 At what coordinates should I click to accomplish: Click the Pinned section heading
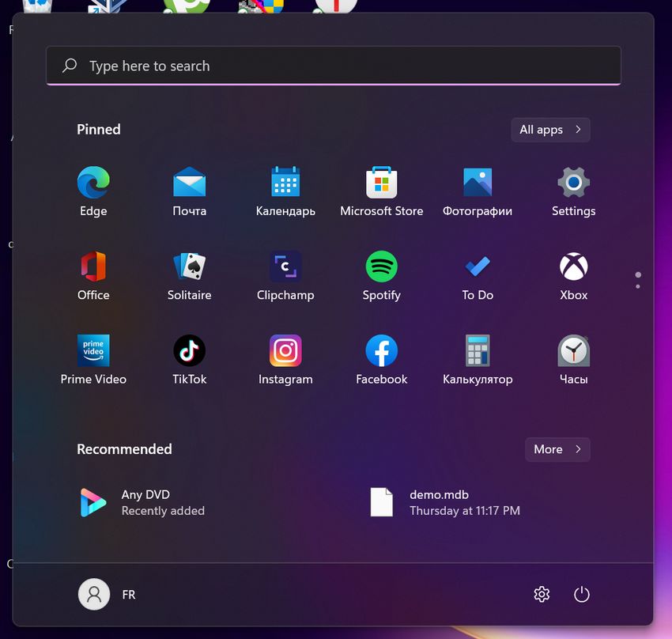tap(99, 130)
